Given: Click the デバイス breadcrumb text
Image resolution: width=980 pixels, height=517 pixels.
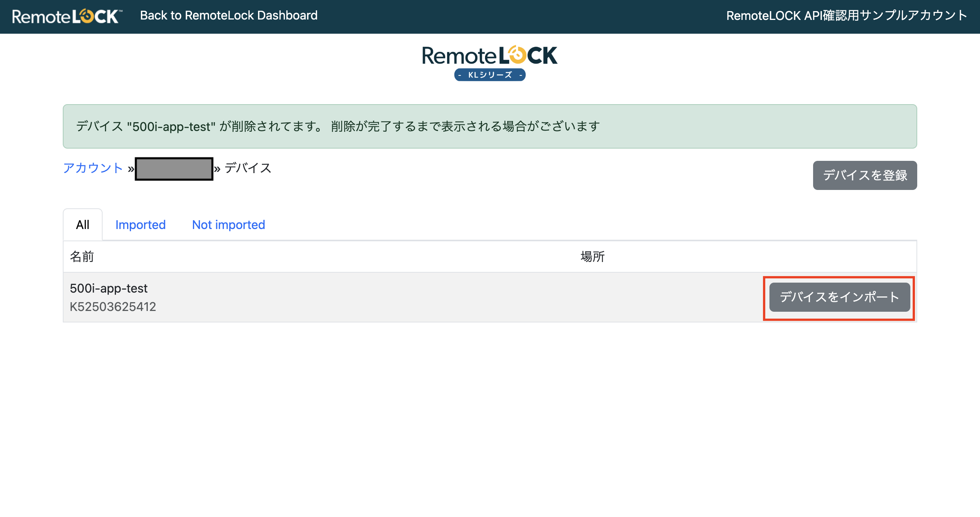Looking at the screenshot, I should click(248, 168).
